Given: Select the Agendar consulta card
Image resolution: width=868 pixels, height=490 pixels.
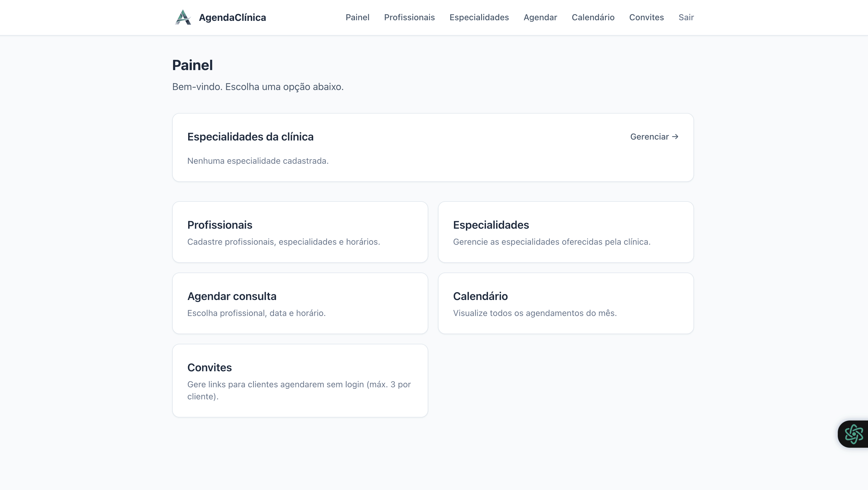Looking at the screenshot, I should pyautogui.click(x=300, y=303).
